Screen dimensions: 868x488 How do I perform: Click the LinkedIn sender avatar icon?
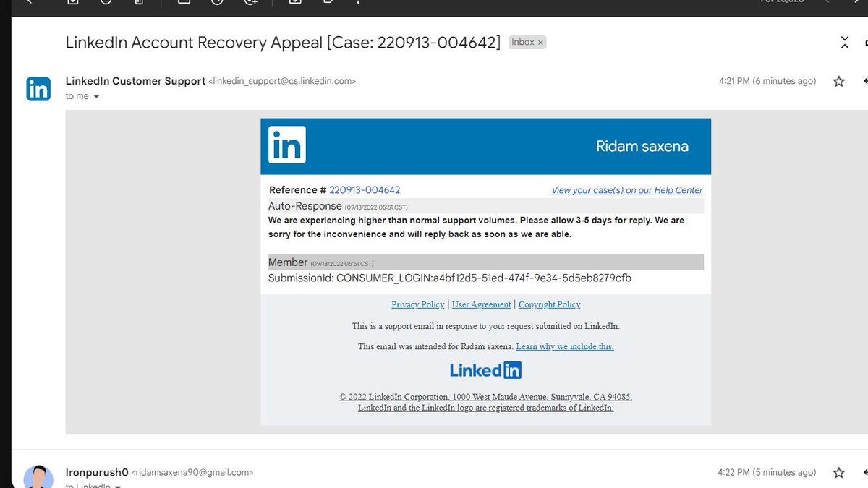coord(38,89)
